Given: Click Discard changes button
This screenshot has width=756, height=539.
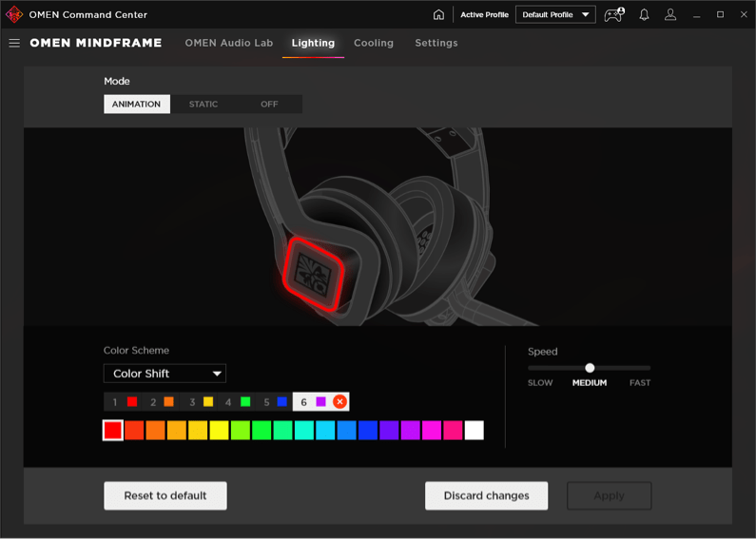Looking at the screenshot, I should pos(487,495).
